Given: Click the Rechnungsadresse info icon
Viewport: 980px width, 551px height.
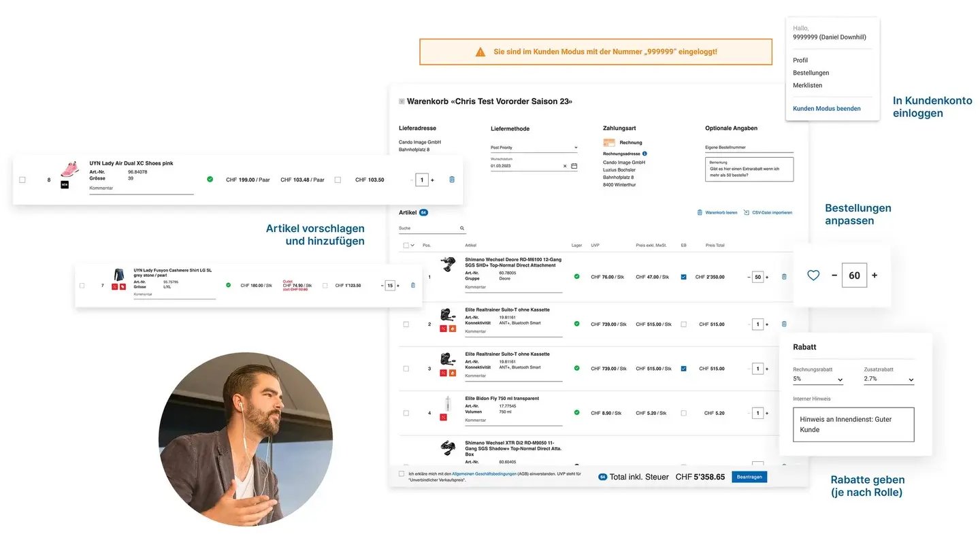Looking at the screenshot, I should (644, 154).
